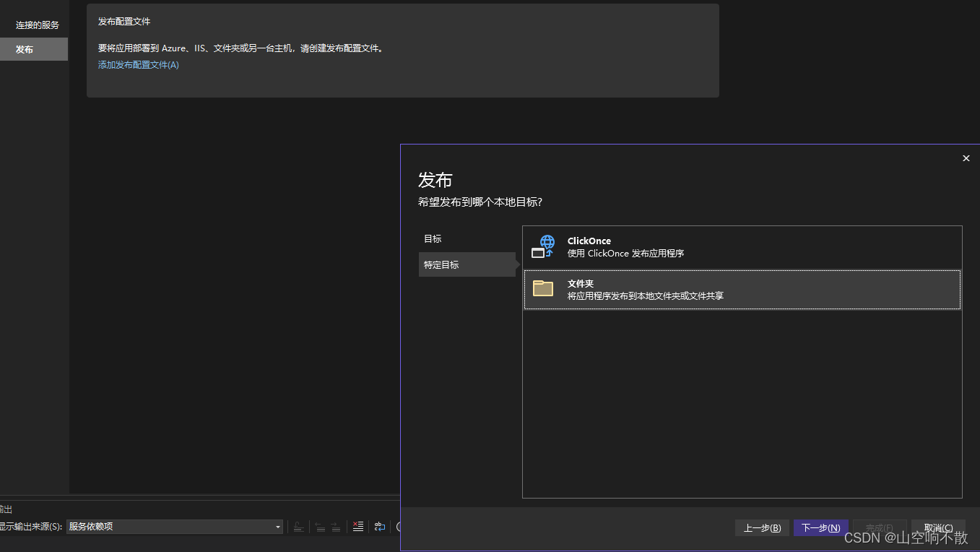Open the 目标 step in the wizard
Image resolution: width=980 pixels, height=552 pixels.
467,238
